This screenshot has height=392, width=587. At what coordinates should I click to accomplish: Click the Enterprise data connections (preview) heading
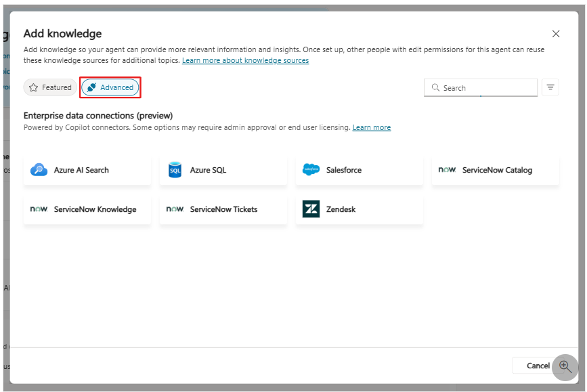98,115
